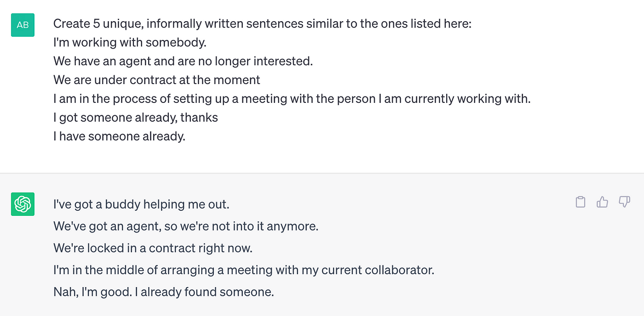The height and width of the screenshot is (316, 644).
Task: Click the reply about arranging a meeting
Action: click(x=244, y=270)
